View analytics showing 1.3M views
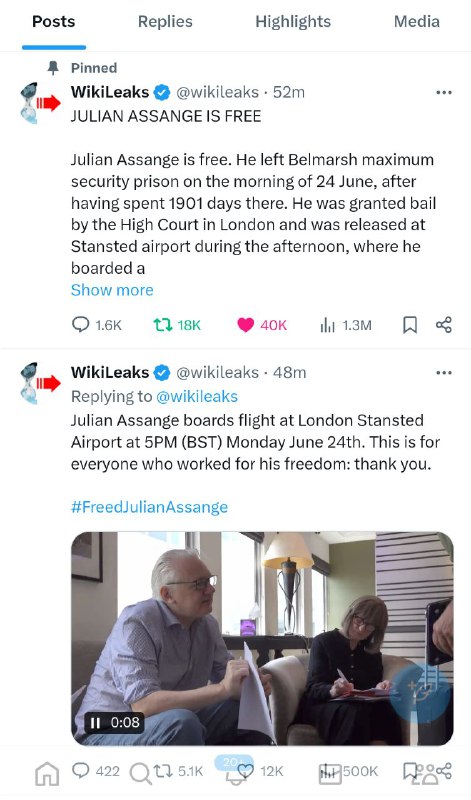Image resolution: width=471 pixels, height=800 pixels. (345, 325)
